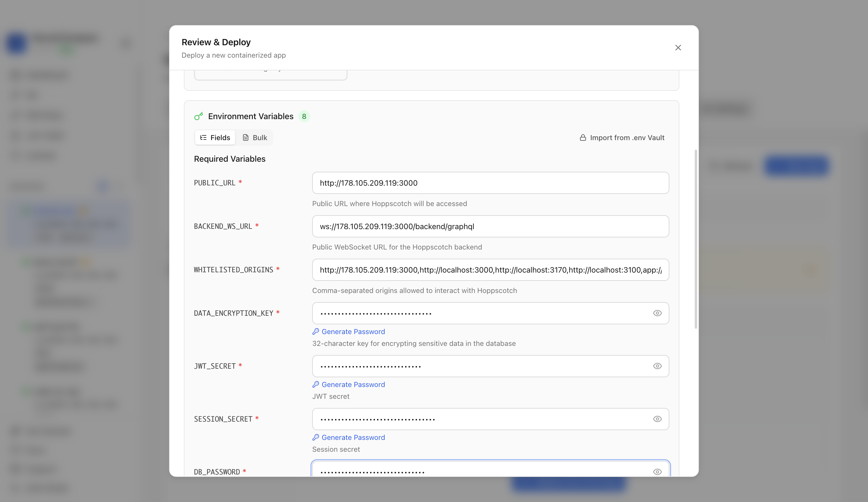
Task: Click the Required Variables heading
Action: (x=229, y=159)
